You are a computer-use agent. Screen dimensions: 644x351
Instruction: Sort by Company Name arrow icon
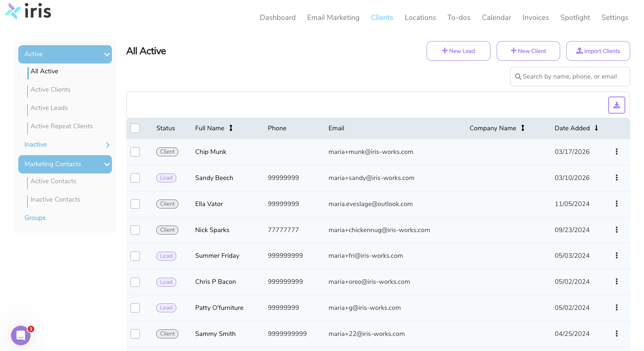pos(523,128)
